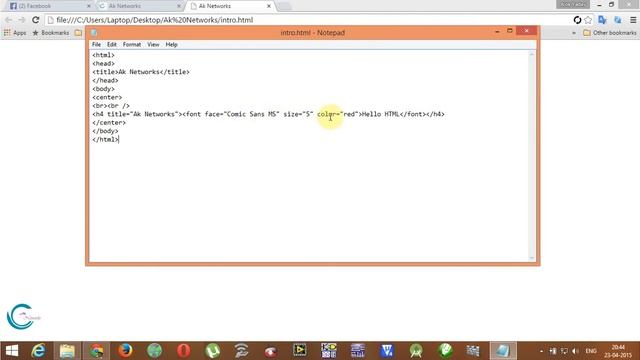Open the Apps shortcut in bookmarks bar
640x360 pixels.
pos(15,33)
